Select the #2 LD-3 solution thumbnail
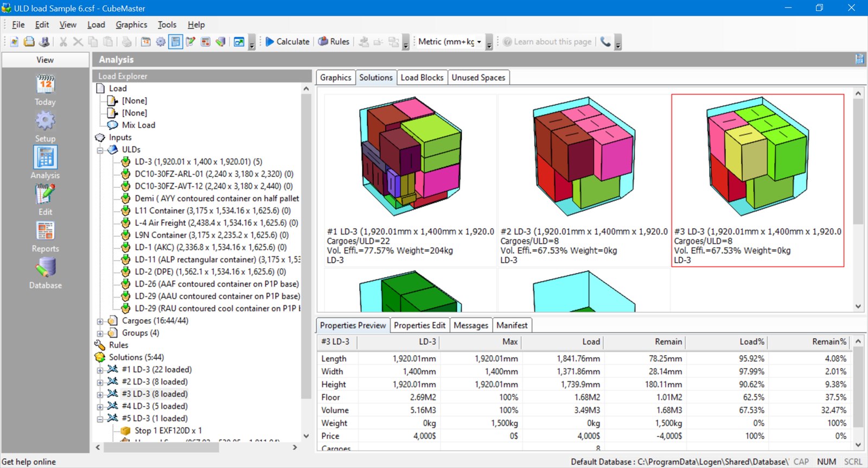Viewport: 868px width, 468px height. tap(584, 180)
